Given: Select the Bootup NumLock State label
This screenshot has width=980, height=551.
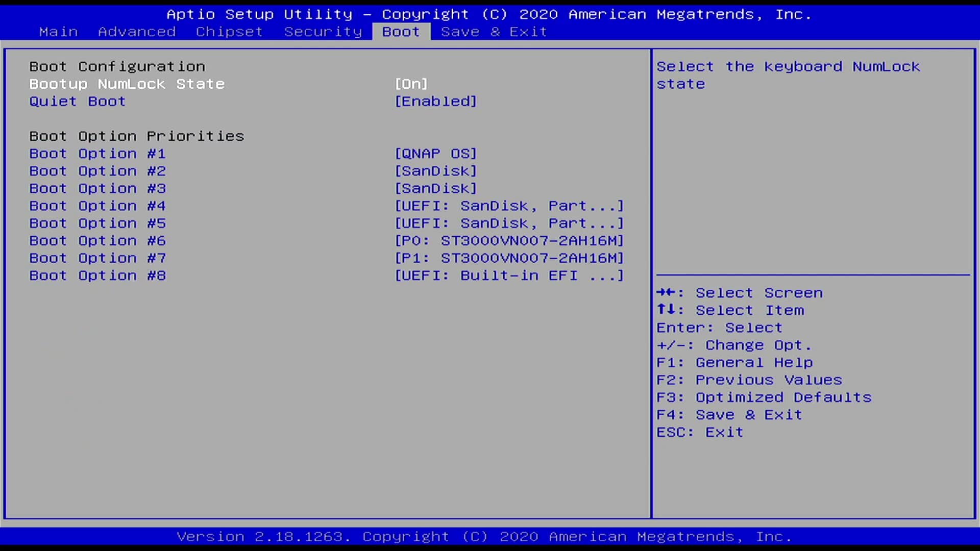Looking at the screenshot, I should click(127, 84).
